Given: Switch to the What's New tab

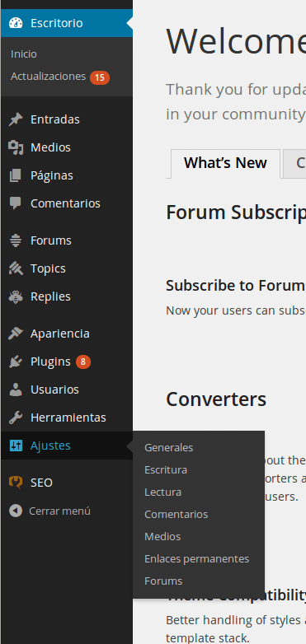Looking at the screenshot, I should click(x=225, y=163).
